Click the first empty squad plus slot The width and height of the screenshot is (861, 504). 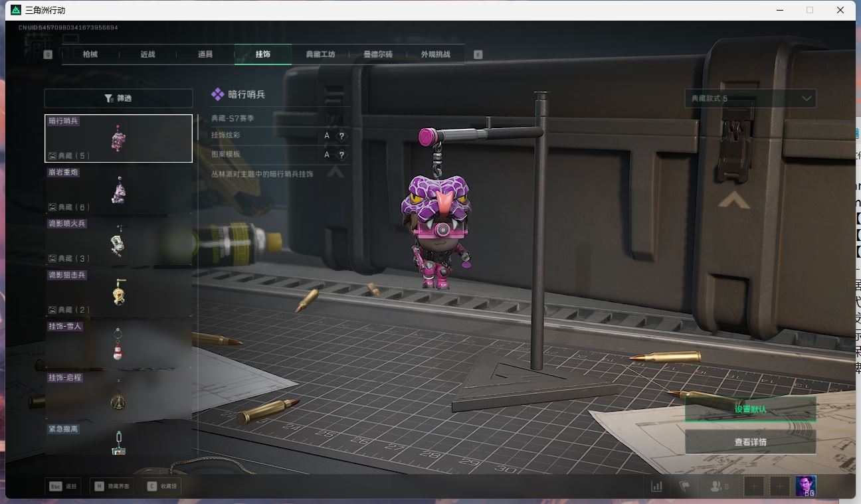[x=754, y=487]
